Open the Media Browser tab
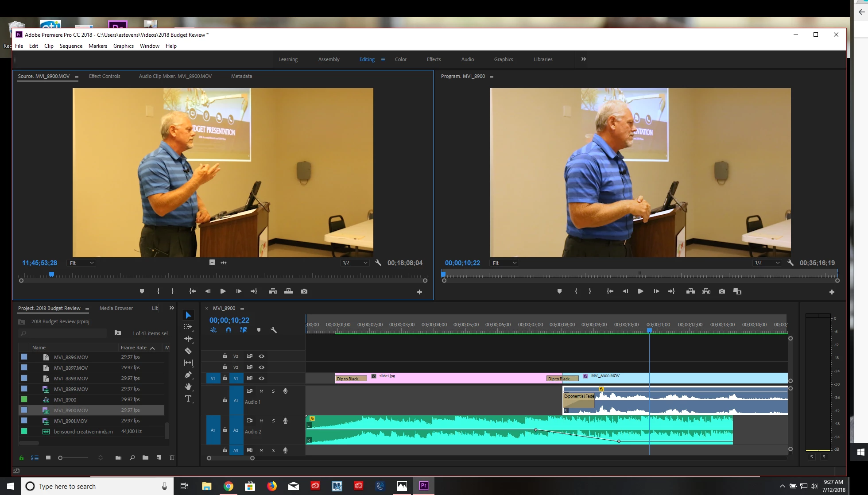868x495 pixels. [116, 308]
